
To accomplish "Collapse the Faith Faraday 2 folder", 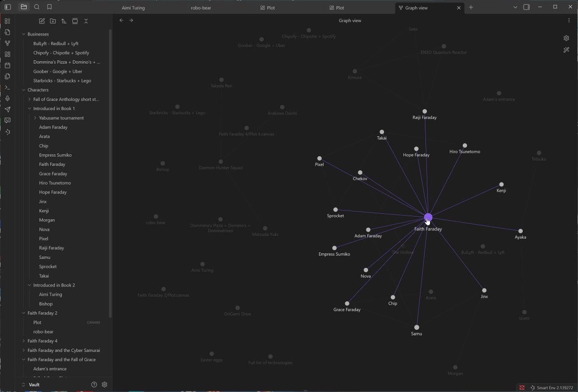I will click(23, 313).
